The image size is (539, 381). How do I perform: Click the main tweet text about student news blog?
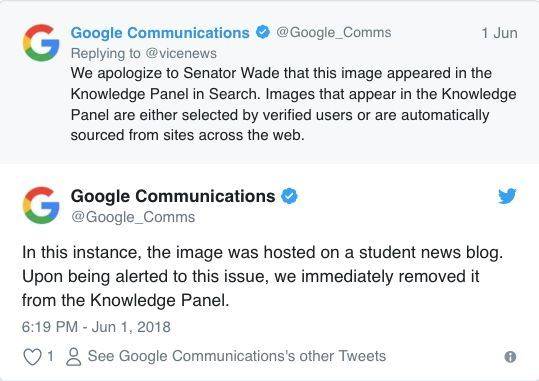[262, 276]
